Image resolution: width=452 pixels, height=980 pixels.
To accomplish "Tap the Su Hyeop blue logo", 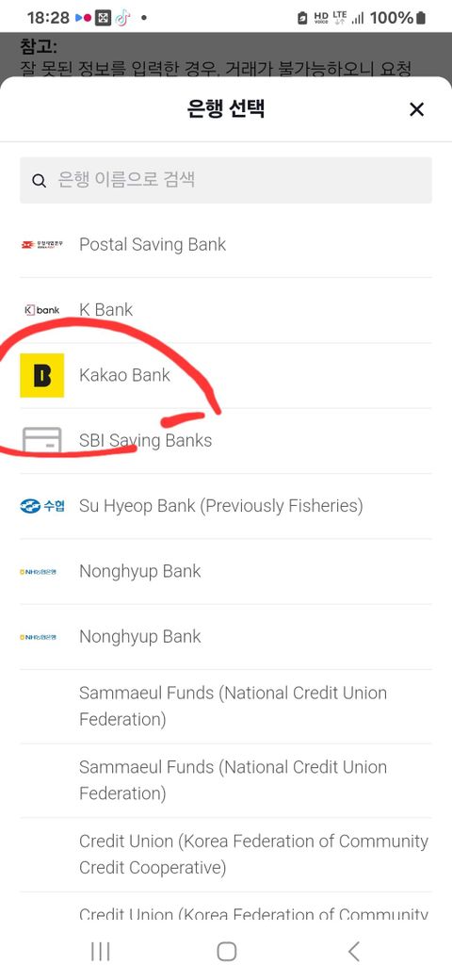I will pyautogui.click(x=41, y=506).
